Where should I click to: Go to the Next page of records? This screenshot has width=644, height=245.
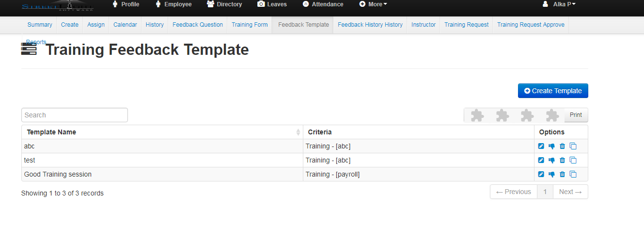pyautogui.click(x=570, y=192)
